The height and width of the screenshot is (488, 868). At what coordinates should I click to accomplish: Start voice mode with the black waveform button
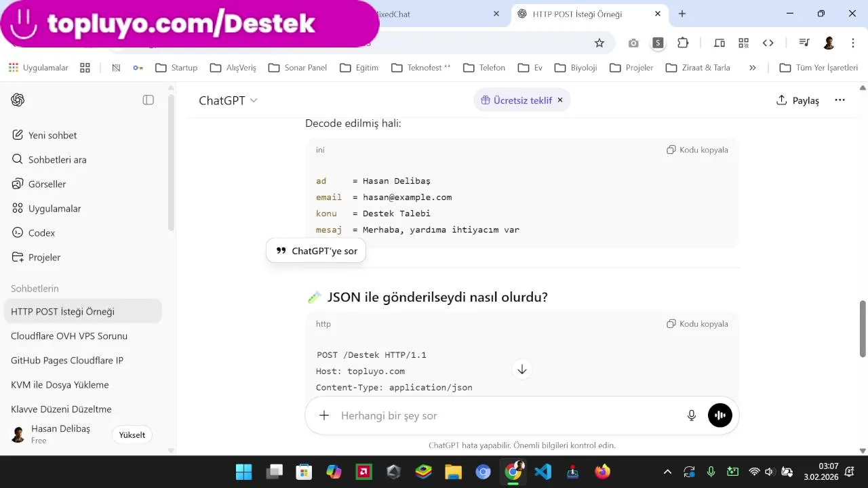(x=720, y=415)
